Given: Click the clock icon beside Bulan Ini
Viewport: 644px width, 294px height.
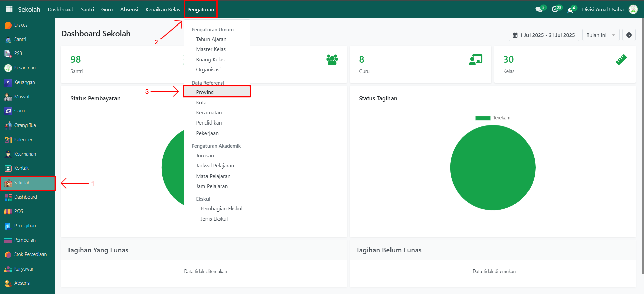Looking at the screenshot, I should point(629,35).
